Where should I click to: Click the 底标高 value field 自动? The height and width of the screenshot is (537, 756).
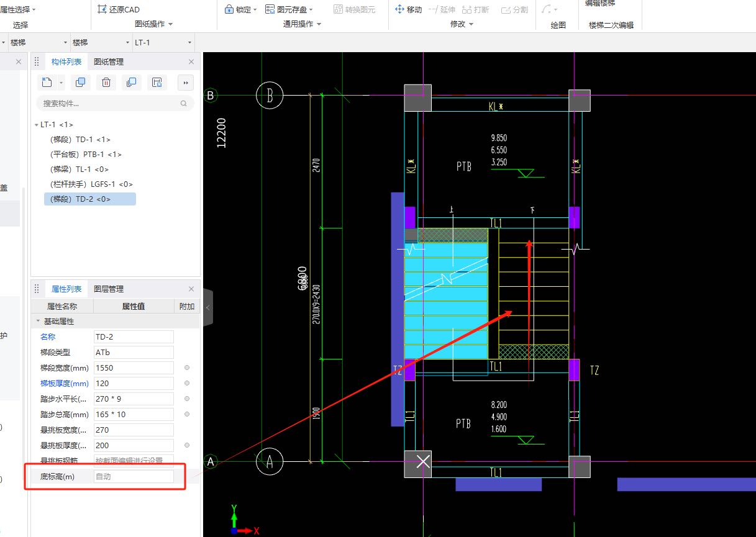[134, 477]
